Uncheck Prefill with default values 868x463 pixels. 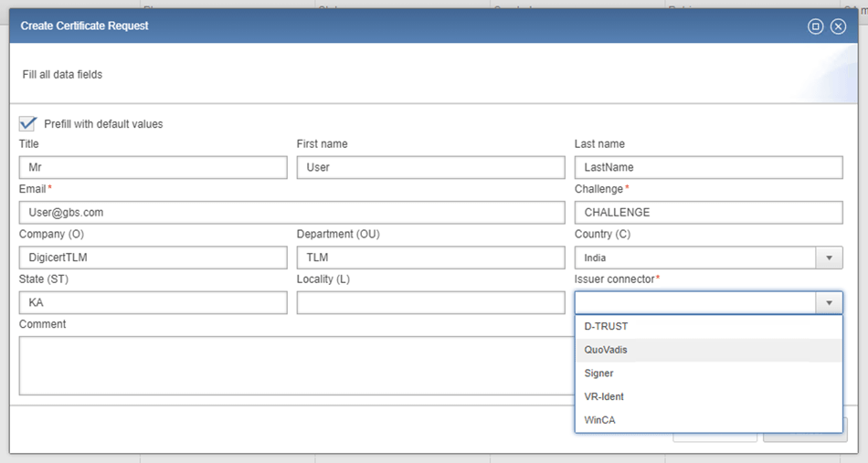[x=27, y=123]
